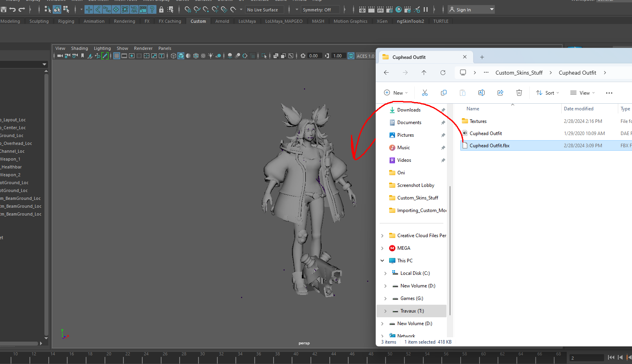This screenshot has height=364, width=632.
Task: Click the Share icon in File Explorer toolbar
Action: (x=500, y=93)
